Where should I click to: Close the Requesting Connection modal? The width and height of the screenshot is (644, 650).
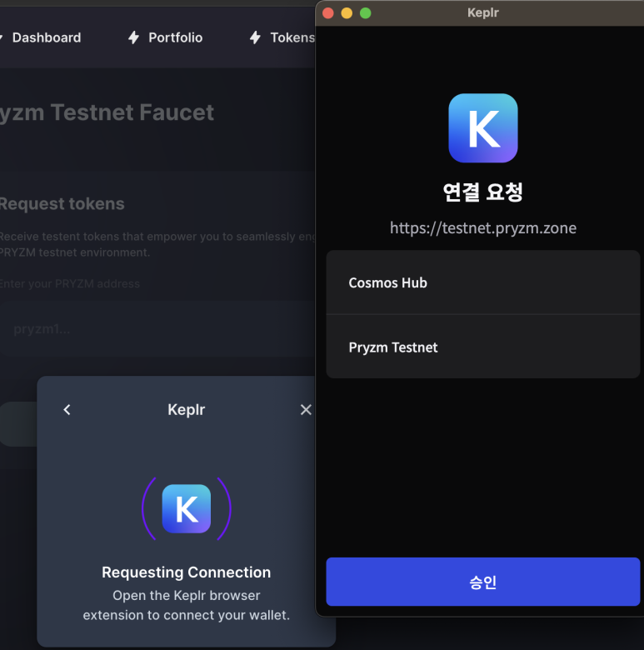point(306,409)
